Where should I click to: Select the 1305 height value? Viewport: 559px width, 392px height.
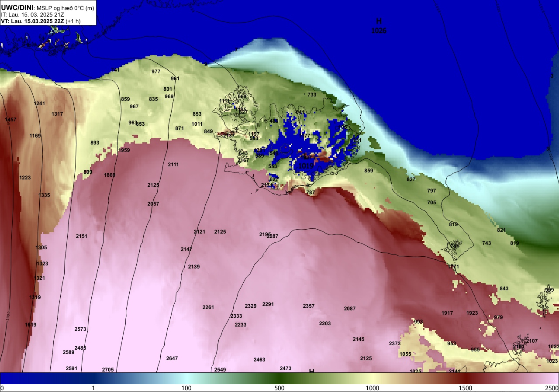[41, 248]
